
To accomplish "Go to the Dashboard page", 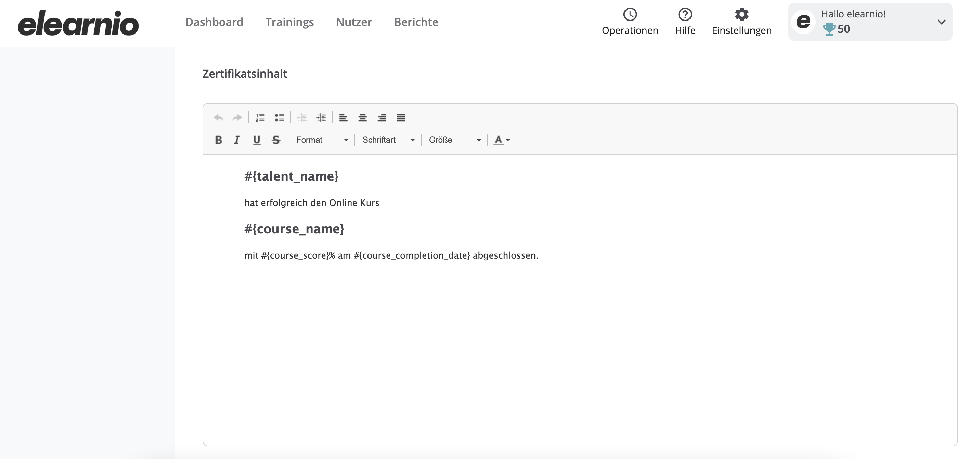I will click(214, 22).
